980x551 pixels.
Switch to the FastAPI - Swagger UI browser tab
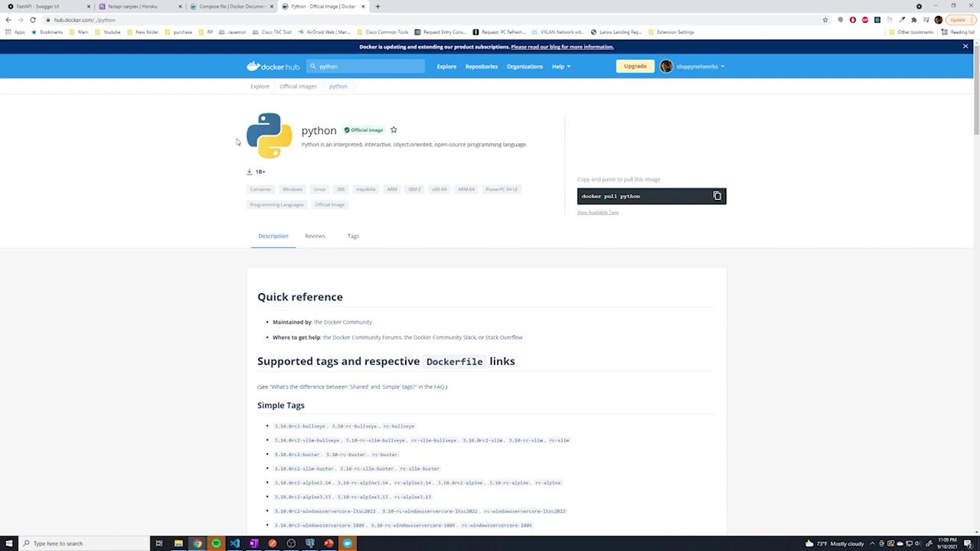click(46, 6)
